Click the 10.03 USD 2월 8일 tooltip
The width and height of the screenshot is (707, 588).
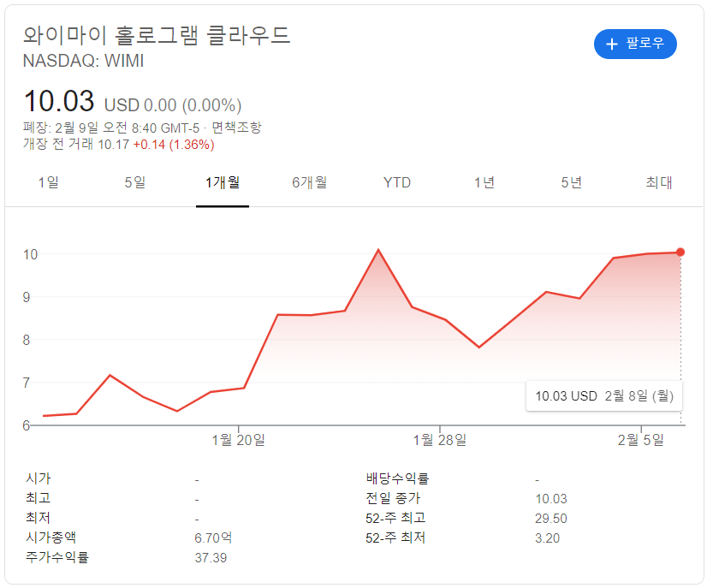click(604, 396)
